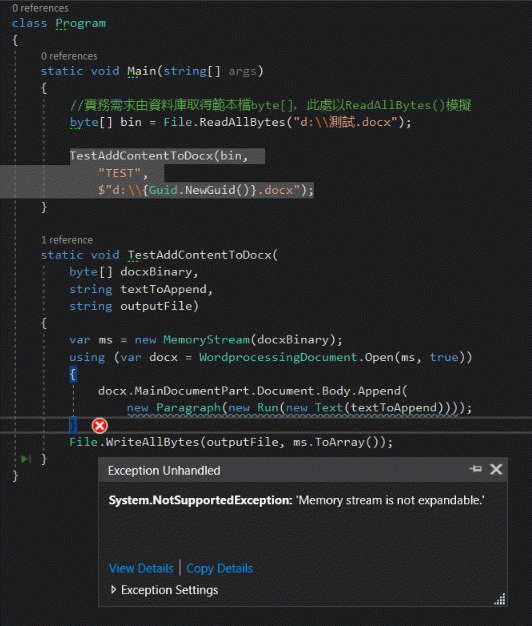Click the green execution pointer arrow

point(26,459)
